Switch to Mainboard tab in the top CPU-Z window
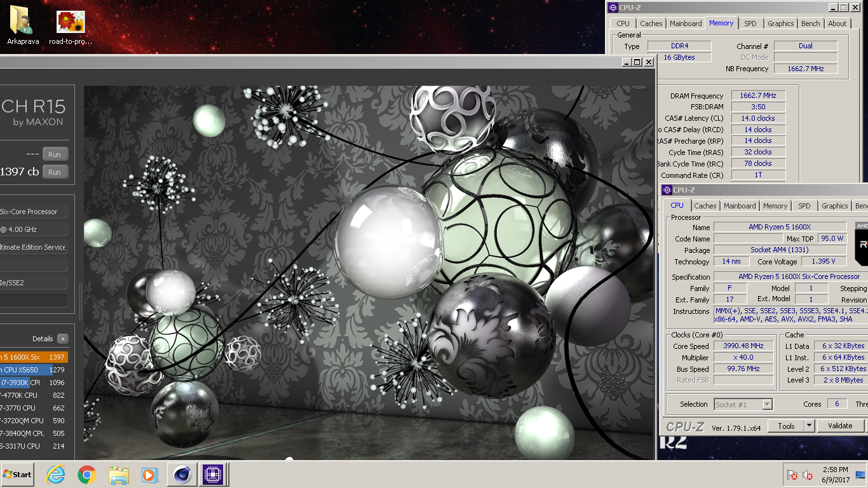The image size is (868, 488). (x=686, y=24)
